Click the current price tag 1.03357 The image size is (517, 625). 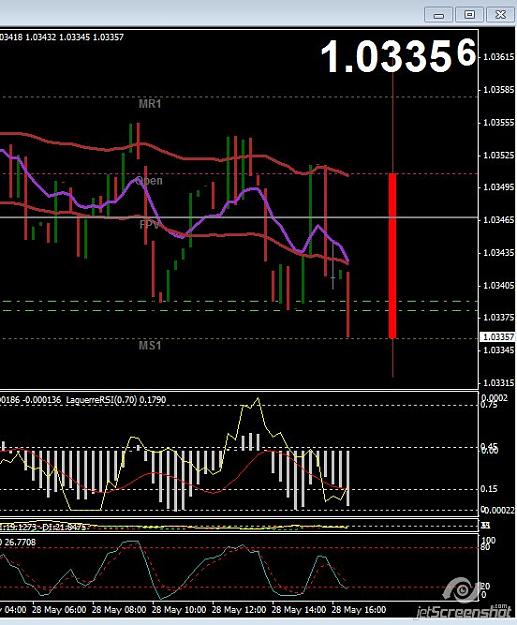click(x=498, y=337)
